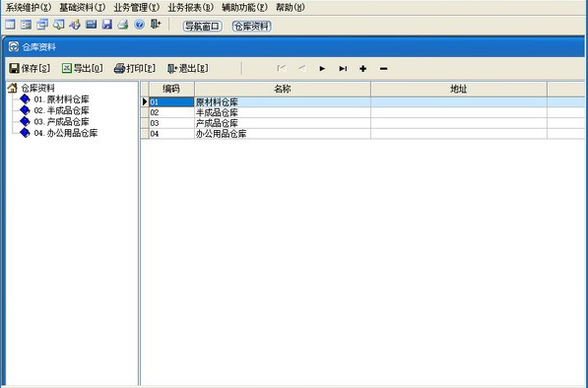Click the code cell 04 in the grid

coord(171,134)
